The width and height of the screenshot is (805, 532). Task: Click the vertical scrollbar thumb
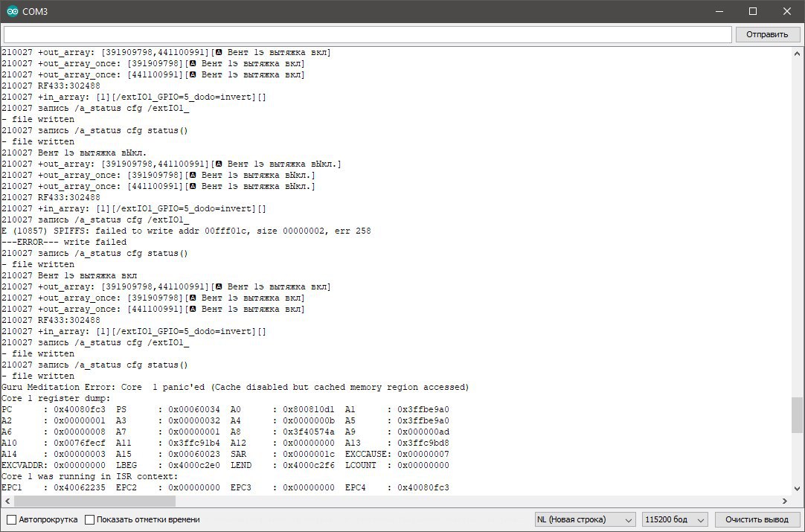[x=798, y=415]
